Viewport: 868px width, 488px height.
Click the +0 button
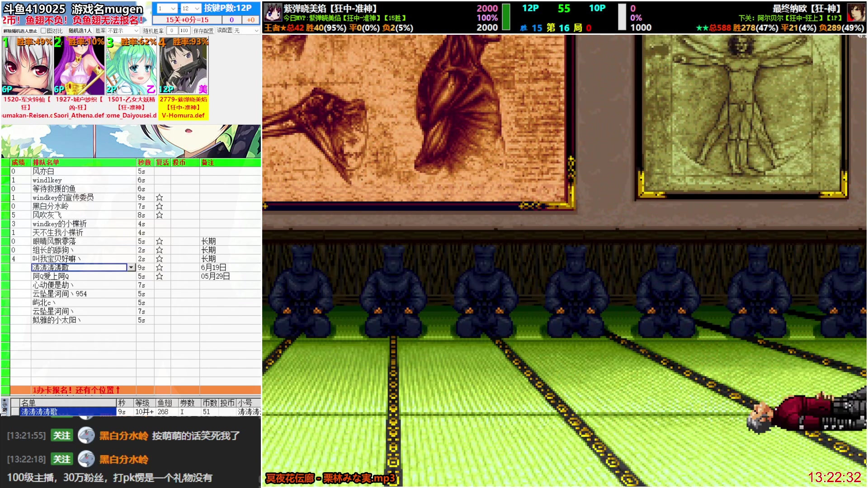(250, 20)
